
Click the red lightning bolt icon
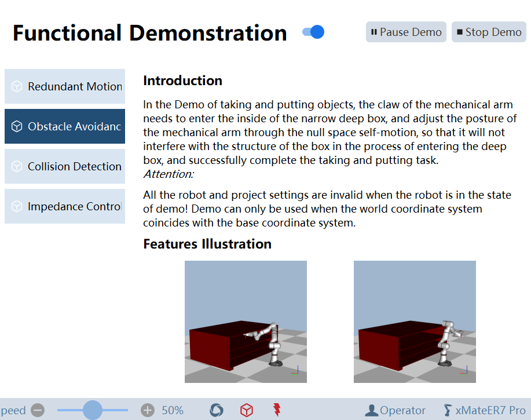[x=277, y=410]
